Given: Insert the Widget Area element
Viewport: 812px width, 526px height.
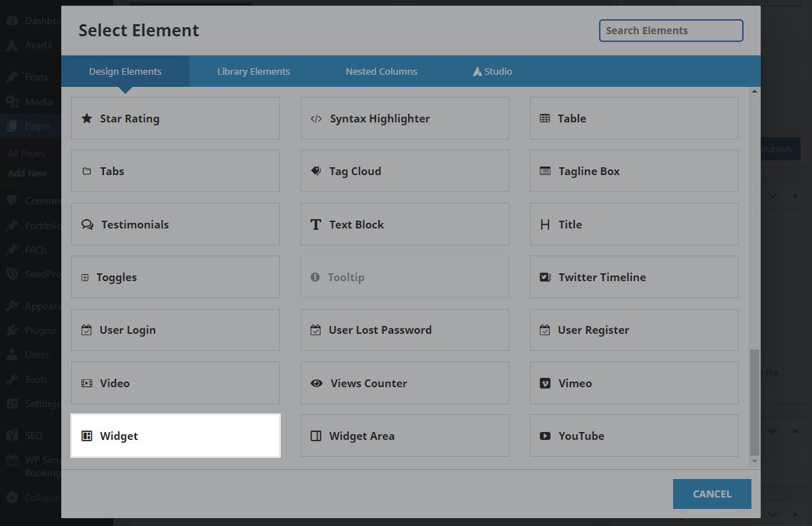Looking at the screenshot, I should pos(405,436).
